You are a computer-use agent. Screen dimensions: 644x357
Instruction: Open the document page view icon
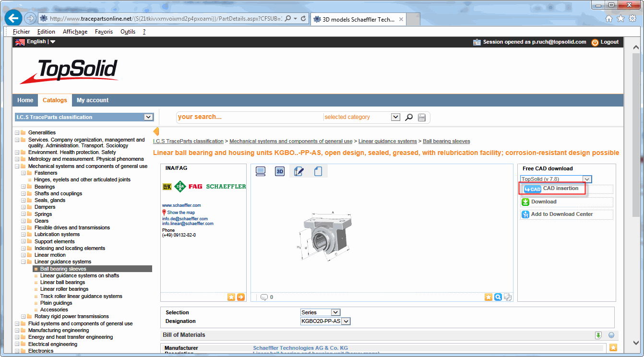pos(318,171)
